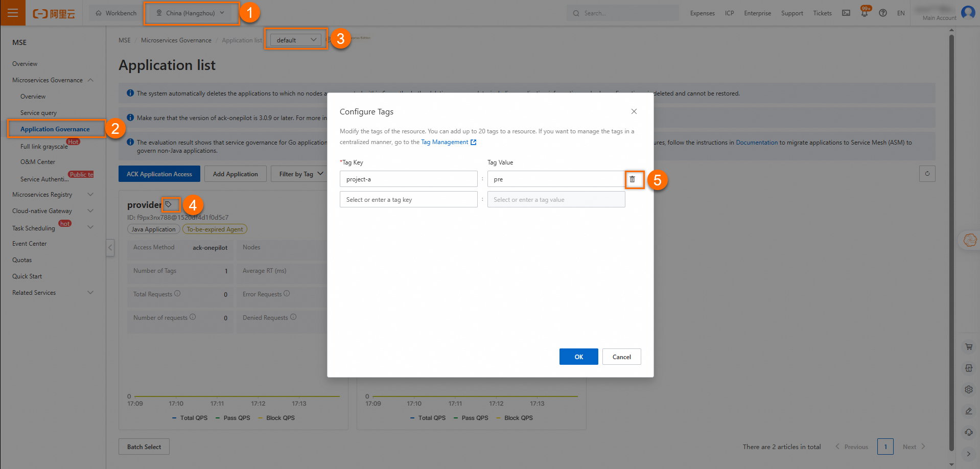Screen dimensions: 980x469
Task: Open the settings gear side icon
Action: click(x=969, y=390)
